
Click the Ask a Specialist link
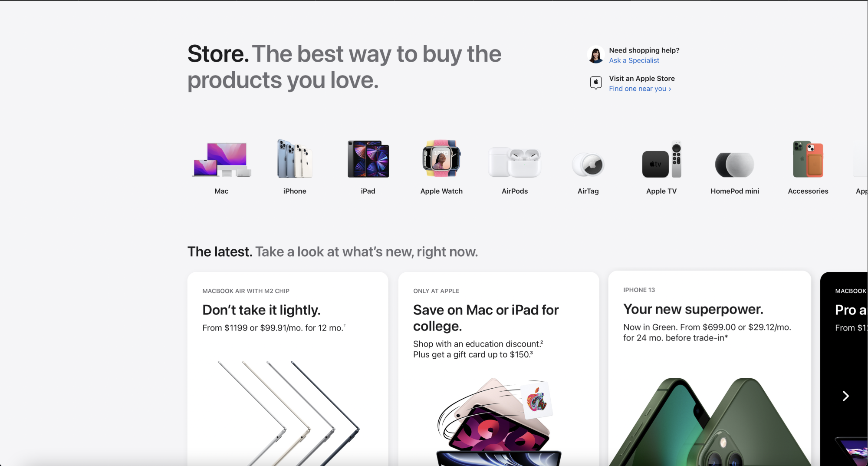[634, 60]
